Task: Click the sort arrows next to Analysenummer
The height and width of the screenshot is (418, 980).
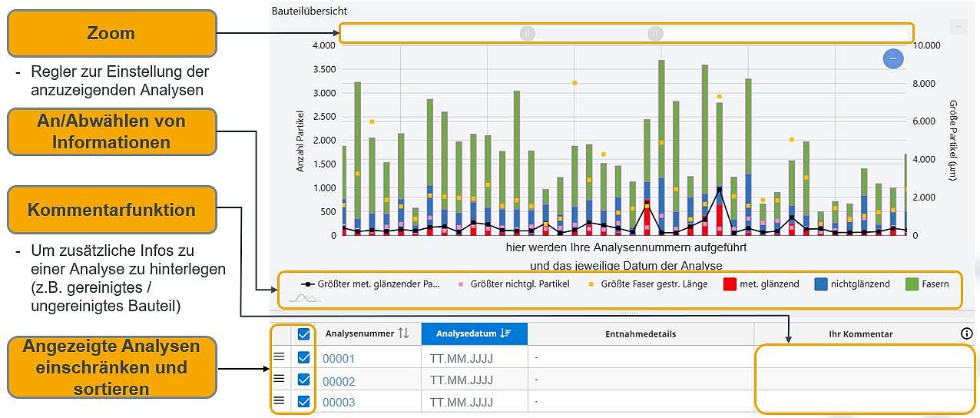Action: point(403,333)
